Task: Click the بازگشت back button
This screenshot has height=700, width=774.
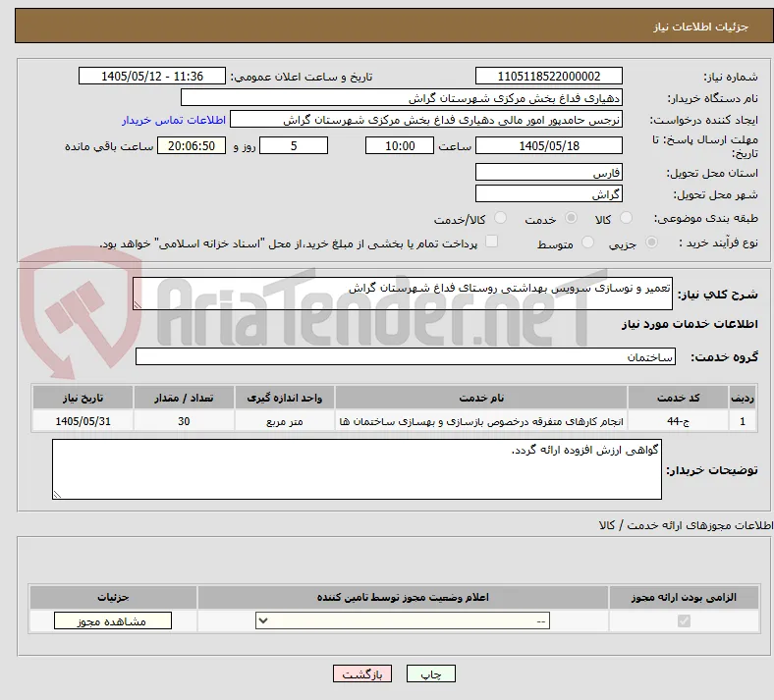Action: click(x=362, y=674)
